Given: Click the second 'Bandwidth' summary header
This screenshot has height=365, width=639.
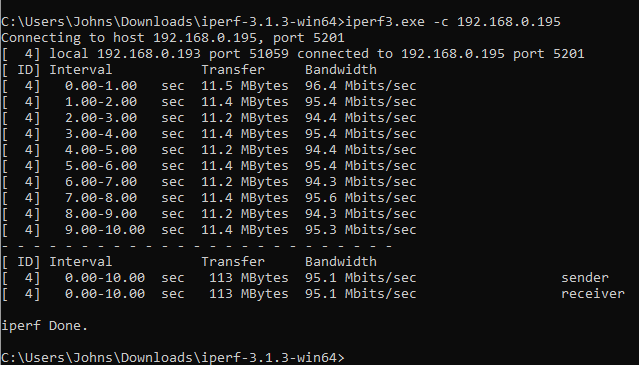Looking at the screenshot, I should point(341,262).
